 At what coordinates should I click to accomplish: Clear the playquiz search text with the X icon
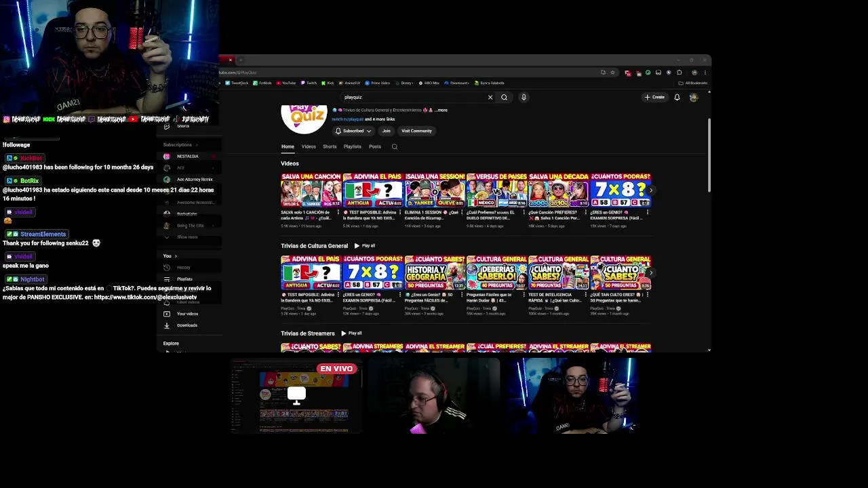click(490, 97)
